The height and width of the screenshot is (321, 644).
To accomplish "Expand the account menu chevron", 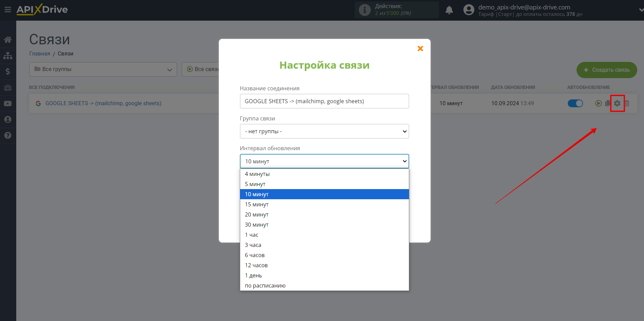I will (x=641, y=10).
